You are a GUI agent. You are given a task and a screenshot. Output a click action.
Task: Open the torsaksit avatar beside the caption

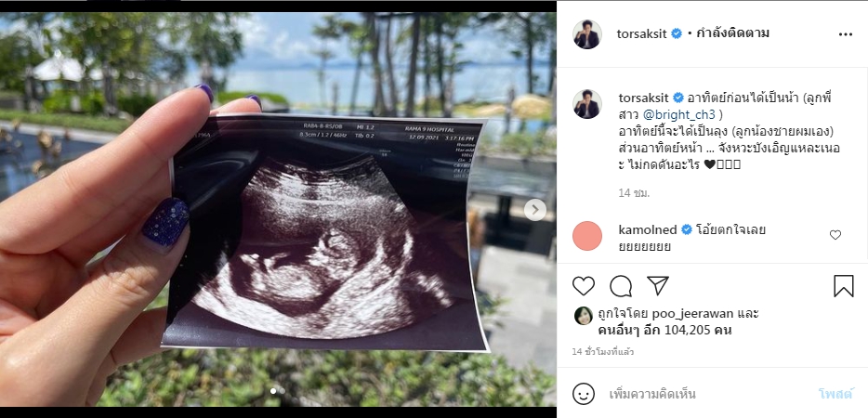[x=586, y=103]
